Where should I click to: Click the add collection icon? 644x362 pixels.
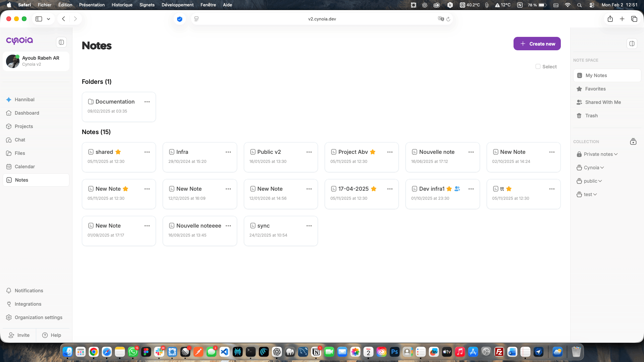click(x=633, y=141)
